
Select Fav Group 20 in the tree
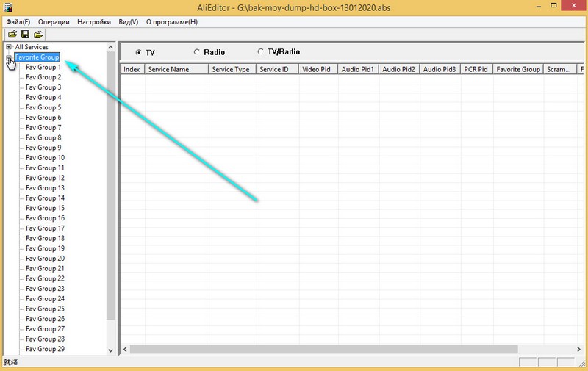click(45, 259)
